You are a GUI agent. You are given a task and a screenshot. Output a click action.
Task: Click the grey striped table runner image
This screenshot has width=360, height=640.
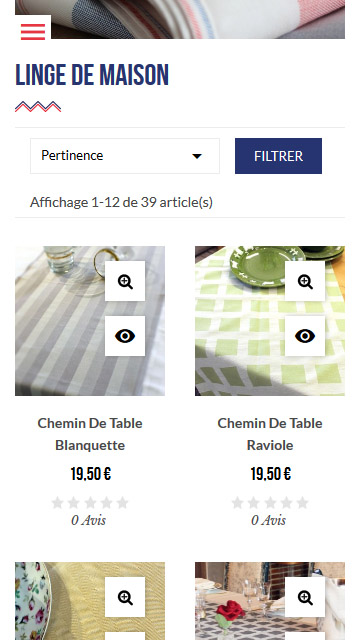[x=61, y=321]
